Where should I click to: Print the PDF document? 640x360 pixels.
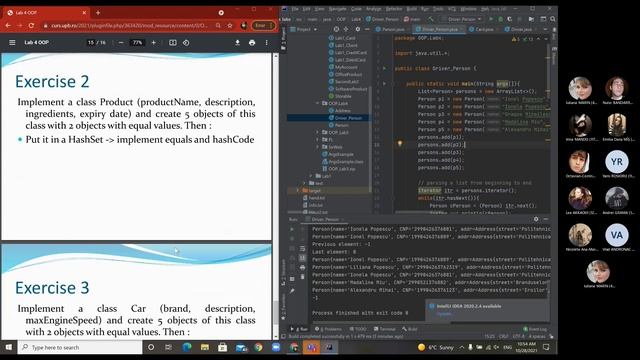(252, 42)
